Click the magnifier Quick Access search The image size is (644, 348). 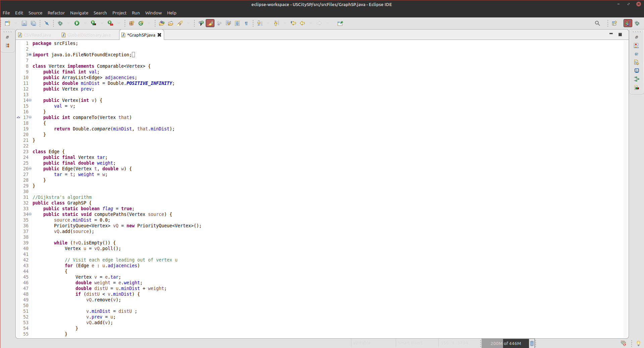597,23
